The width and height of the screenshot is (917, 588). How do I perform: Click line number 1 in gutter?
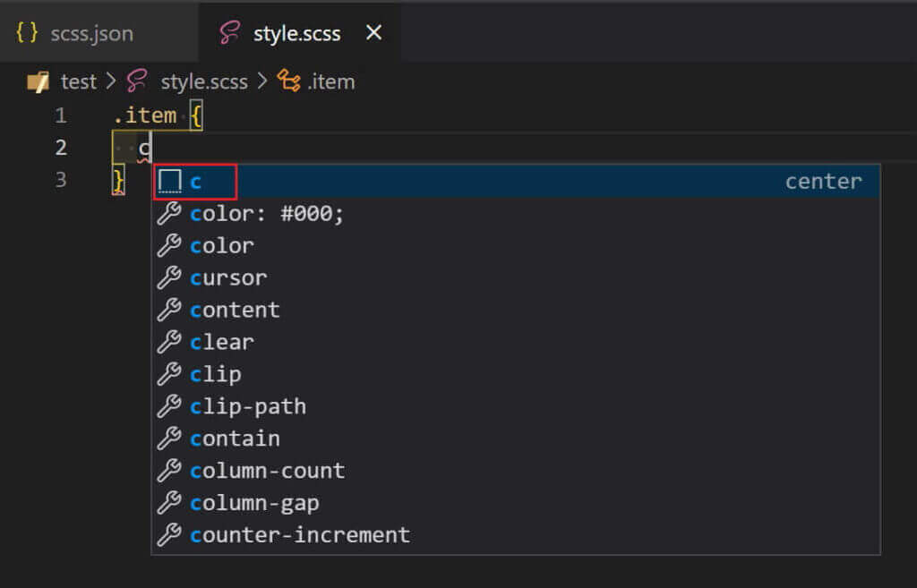tap(61, 115)
